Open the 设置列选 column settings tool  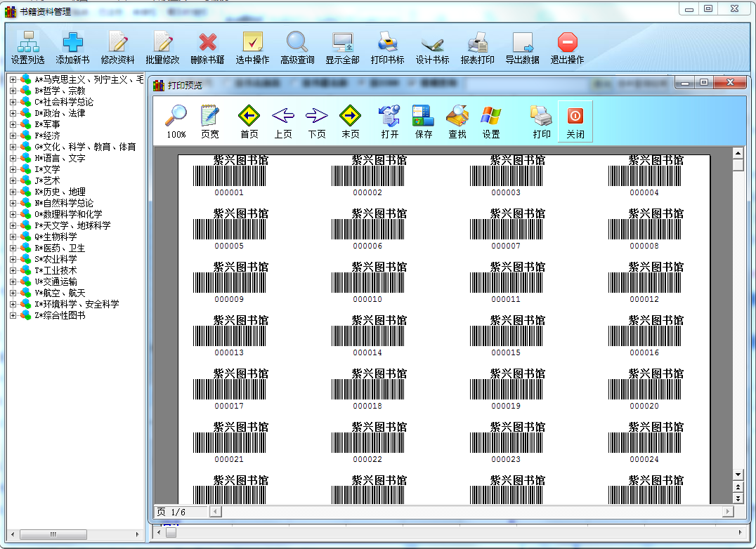pyautogui.click(x=28, y=48)
